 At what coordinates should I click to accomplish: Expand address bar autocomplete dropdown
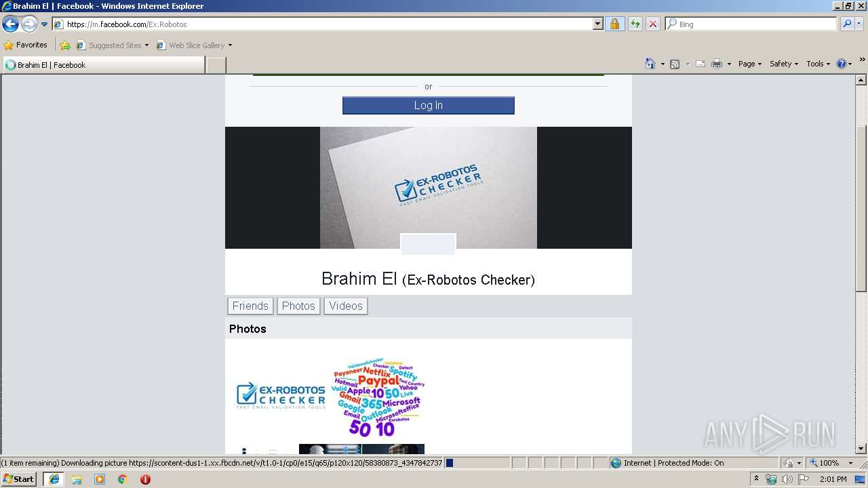[x=598, y=24]
